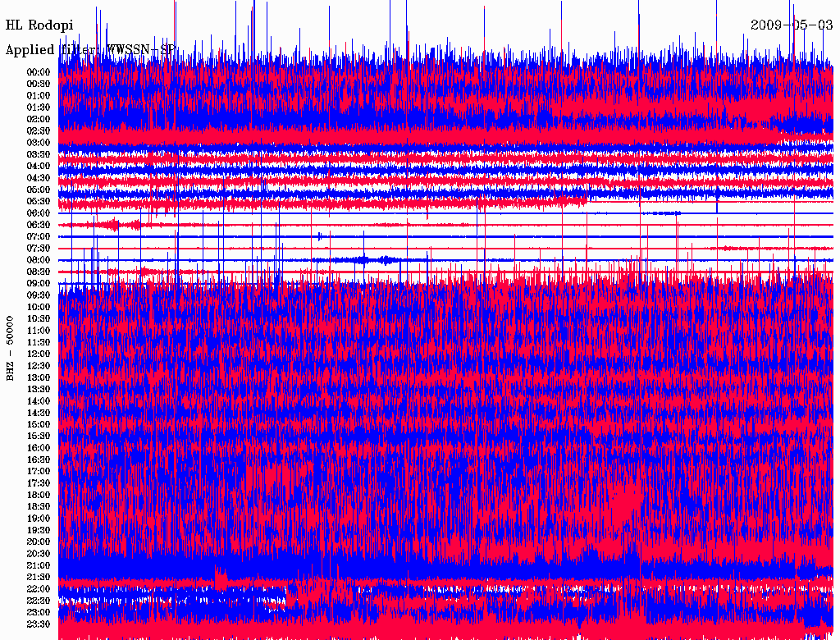Select the 21:00 time marker
Image resolution: width=840 pixels, height=640 pixels.
[39, 566]
